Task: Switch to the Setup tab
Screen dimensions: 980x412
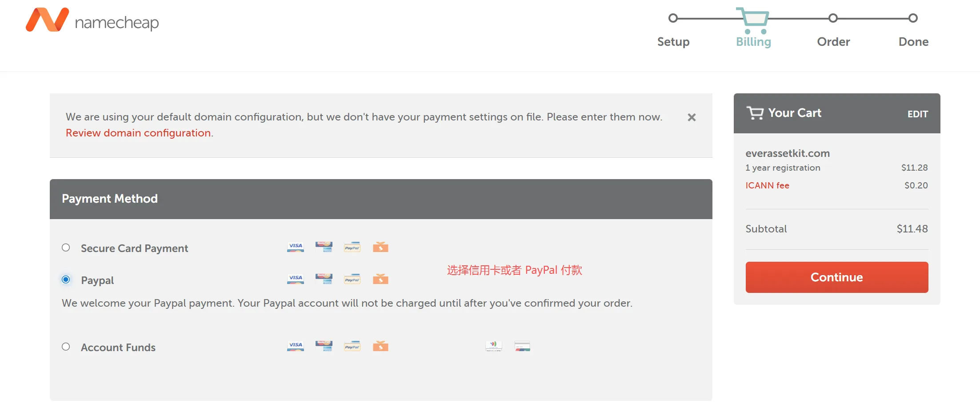Action: (673, 42)
